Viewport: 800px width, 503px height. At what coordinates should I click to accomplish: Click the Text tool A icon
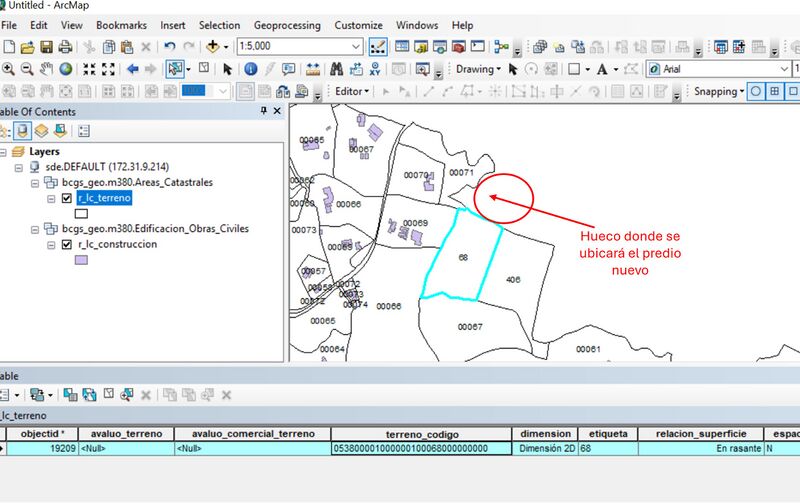[602, 69]
